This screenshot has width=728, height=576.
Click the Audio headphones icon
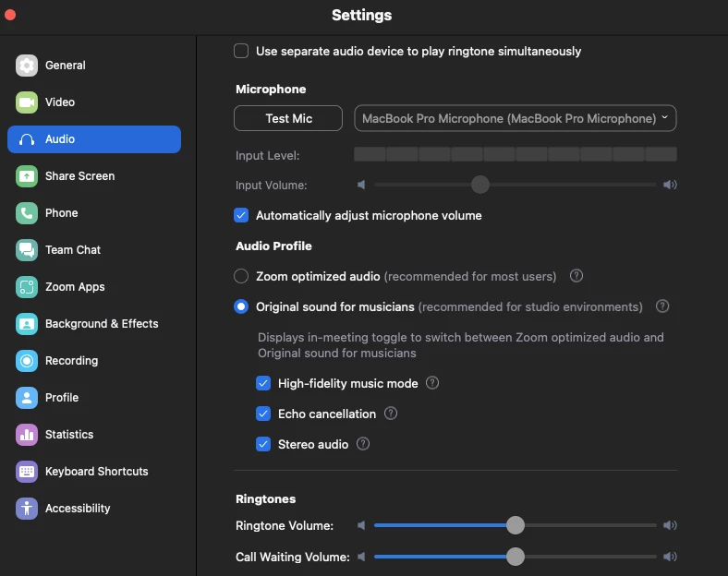point(27,139)
